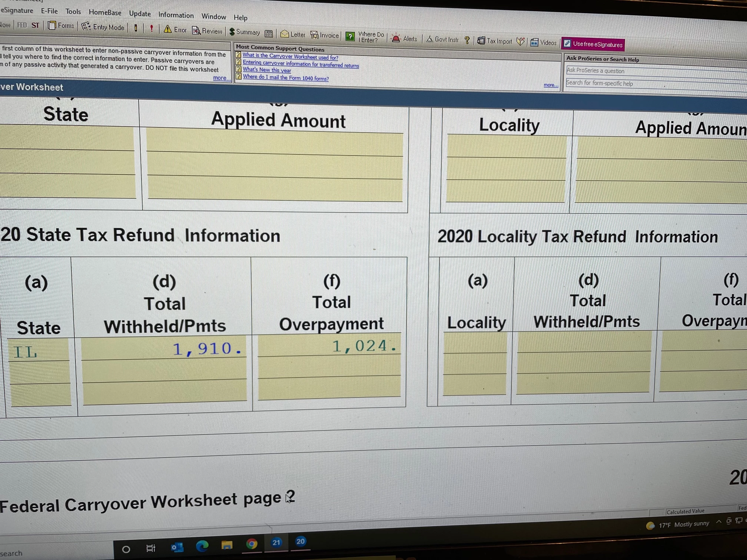Open the calculator icon in toolbar
747x560 pixels.
click(x=269, y=34)
